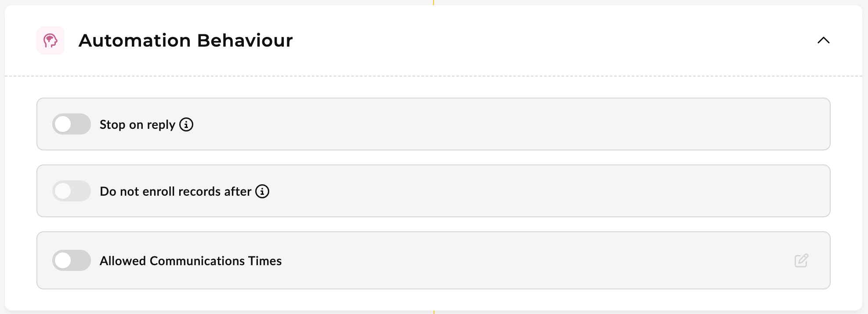The height and width of the screenshot is (314, 868).
Task: Click the Do not enroll records after label
Action: pos(175,191)
